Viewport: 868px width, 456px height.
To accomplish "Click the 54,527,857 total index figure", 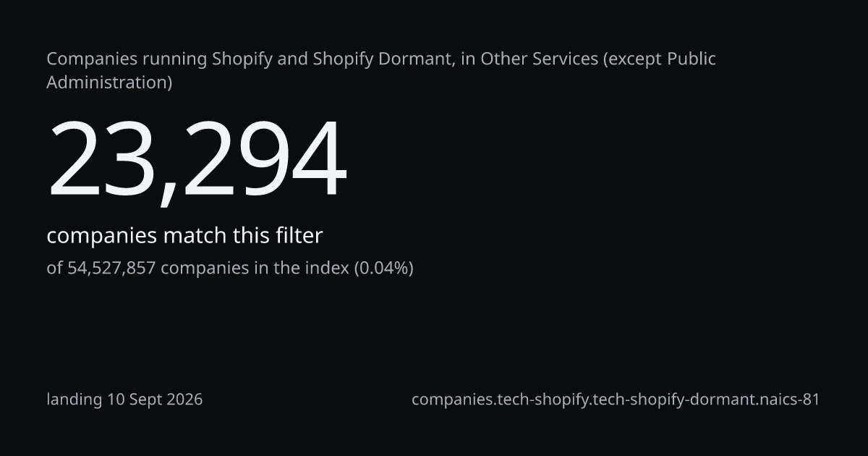I will [112, 268].
